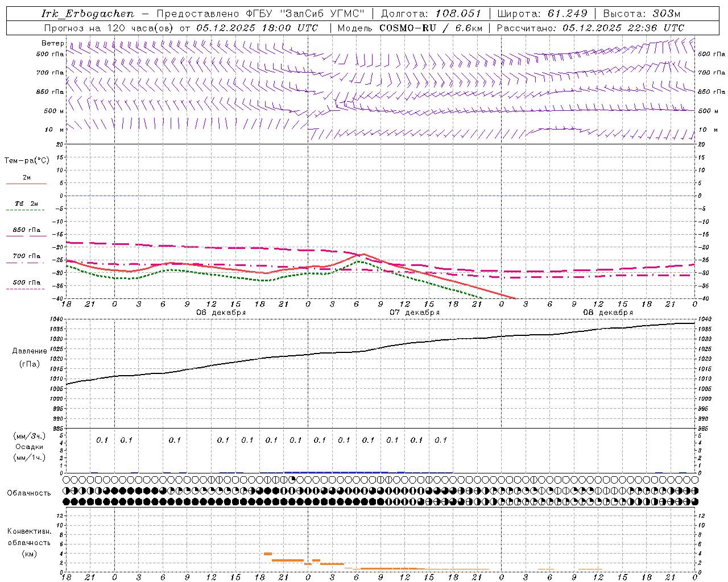Click the station name Irk_Erbogachen in the header
The height and width of the screenshot is (582, 728).
88,14
